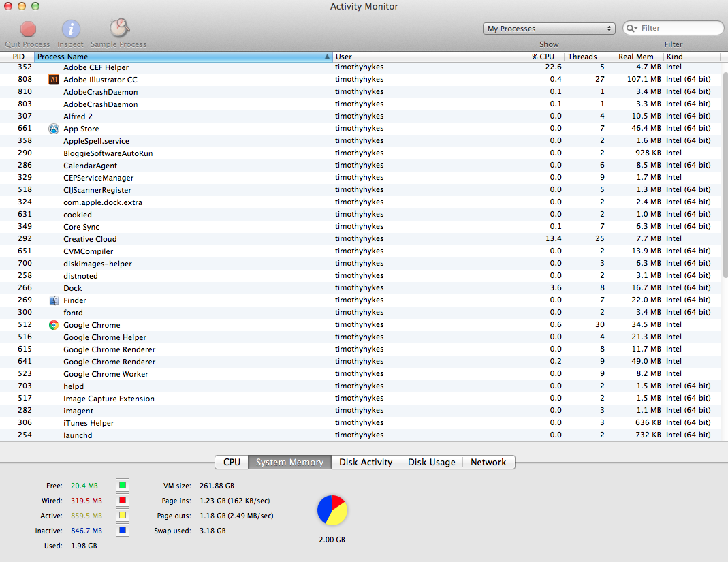Select the Adobe Illustrator CC app icon

[x=54, y=80]
